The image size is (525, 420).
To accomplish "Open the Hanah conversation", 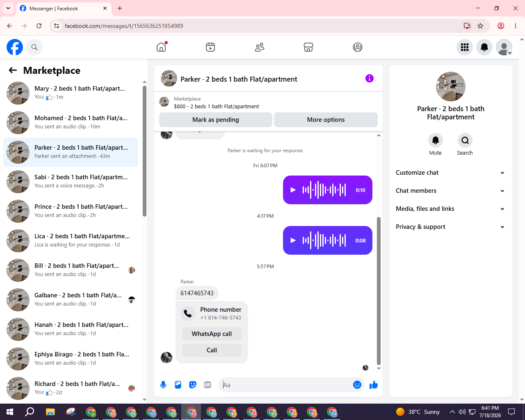I will click(71, 329).
